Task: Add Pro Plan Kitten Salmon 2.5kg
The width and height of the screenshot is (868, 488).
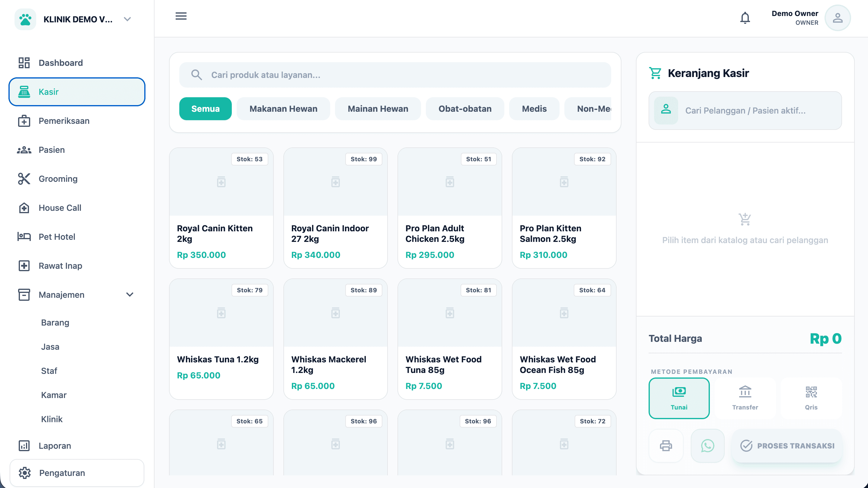Action: pos(564,208)
